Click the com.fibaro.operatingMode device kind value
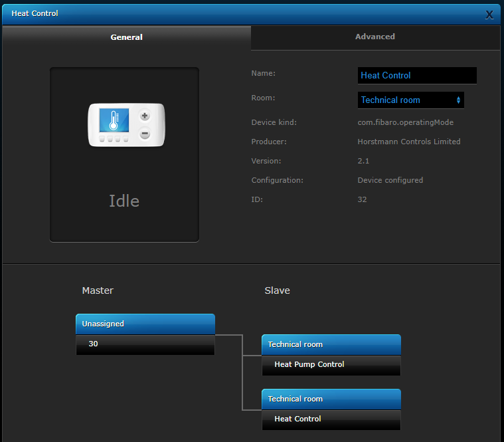 (405, 122)
